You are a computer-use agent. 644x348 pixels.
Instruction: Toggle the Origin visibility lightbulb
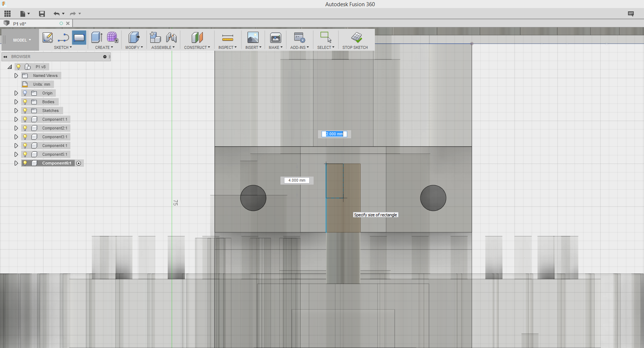[25, 93]
